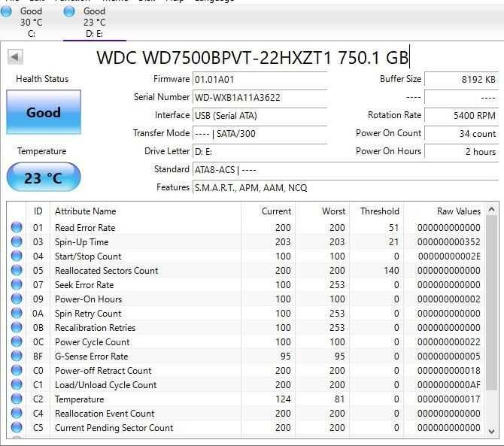Click the Standard field ATA8-ACS

click(x=346, y=169)
